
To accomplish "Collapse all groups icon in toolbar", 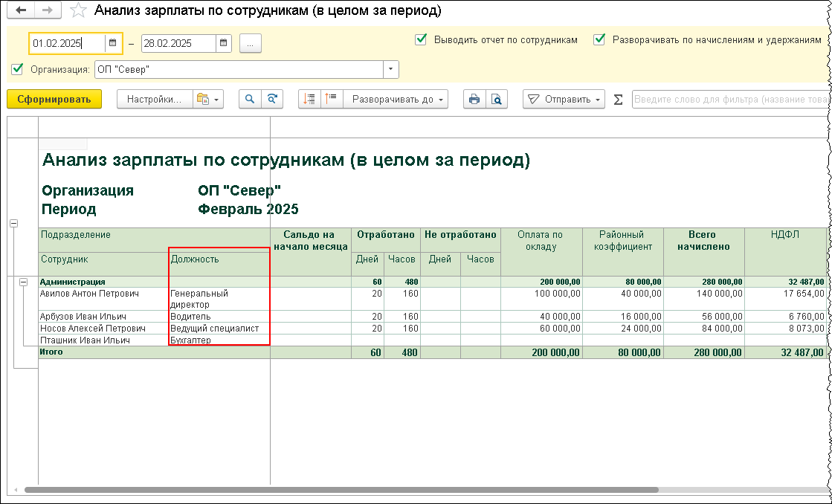I will click(309, 99).
